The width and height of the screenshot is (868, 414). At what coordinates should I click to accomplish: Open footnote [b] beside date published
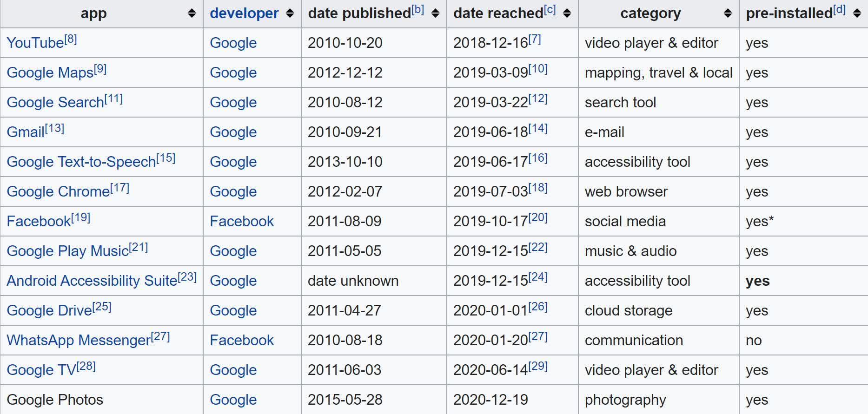click(417, 10)
